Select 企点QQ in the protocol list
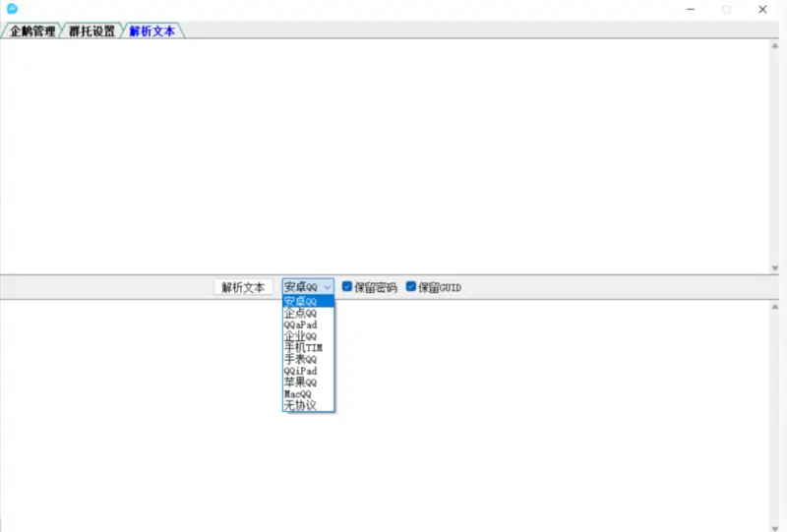Screen dimensions: 787x532 pyautogui.click(x=307, y=313)
